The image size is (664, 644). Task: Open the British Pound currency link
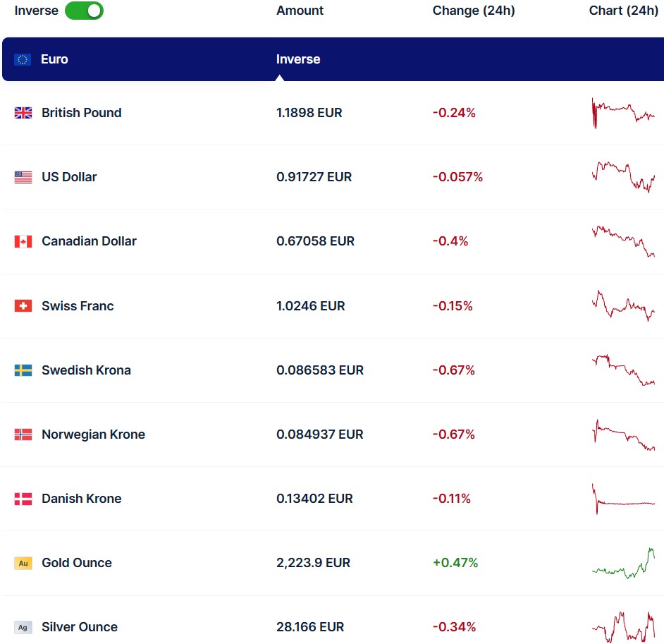(x=81, y=113)
